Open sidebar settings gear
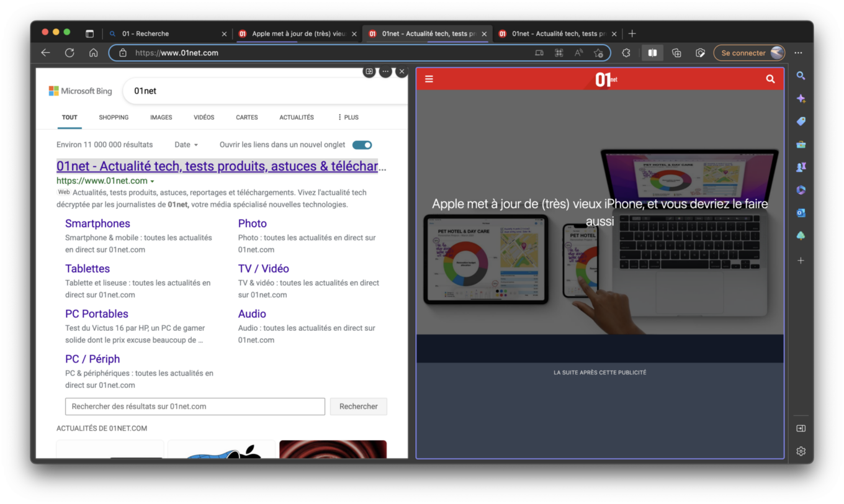Screen dimensions: 844x504 coord(801,451)
